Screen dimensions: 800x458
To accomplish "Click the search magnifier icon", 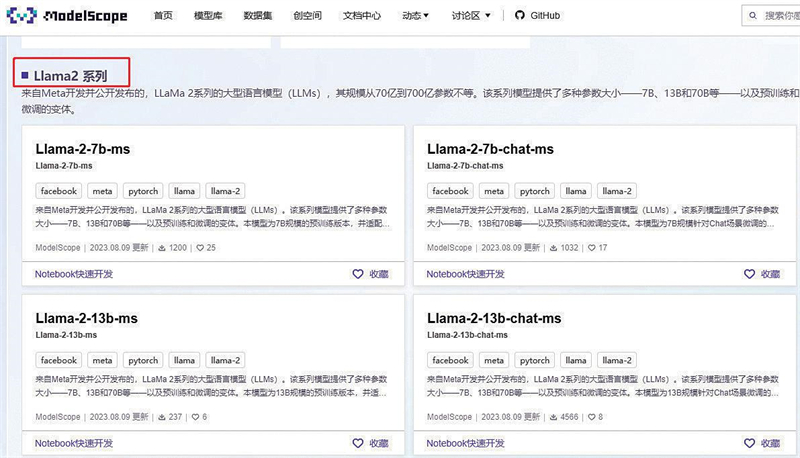I will [753, 16].
